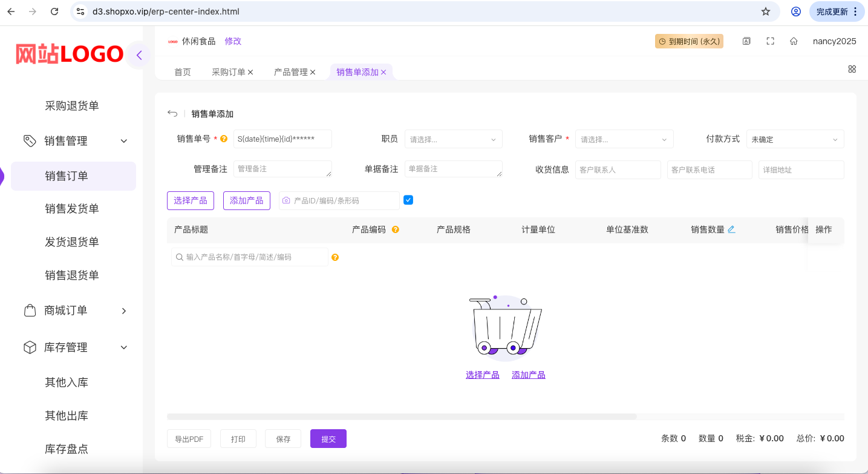
Task: Click the 添加产品 button above the table
Action: (247, 200)
